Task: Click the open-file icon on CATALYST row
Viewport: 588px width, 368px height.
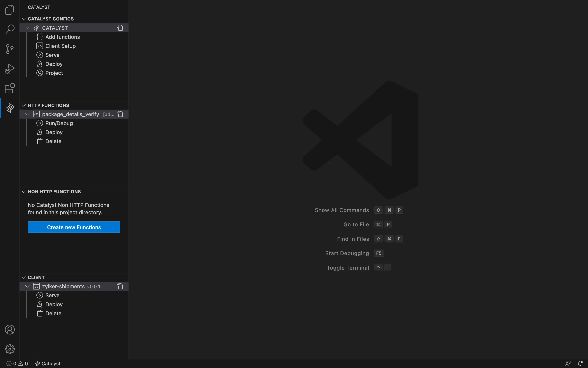Action: pyautogui.click(x=120, y=28)
